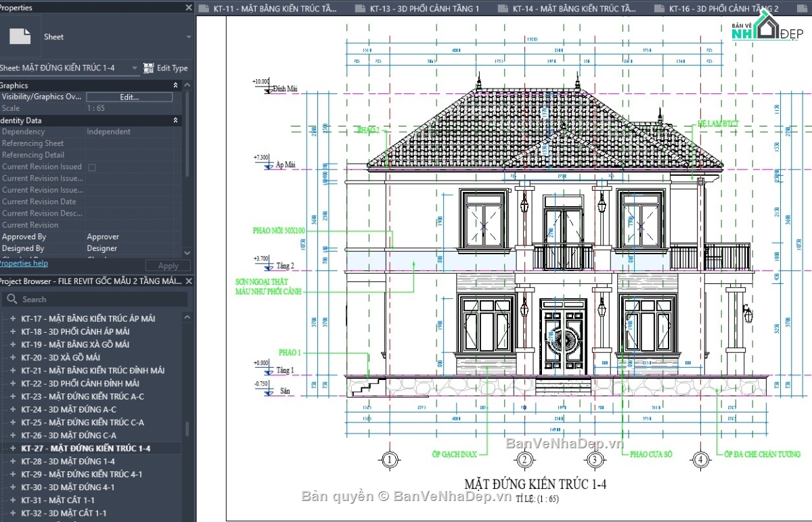The height and width of the screenshot is (522, 812).
Task: Select the 'ỐP ĐÁ CHE CHÂN TƯỜNG' annotation
Action: [x=762, y=454]
